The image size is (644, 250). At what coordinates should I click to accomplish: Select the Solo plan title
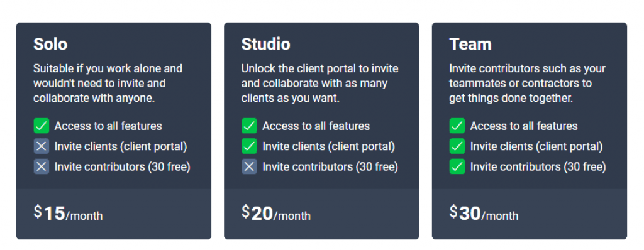tap(50, 44)
